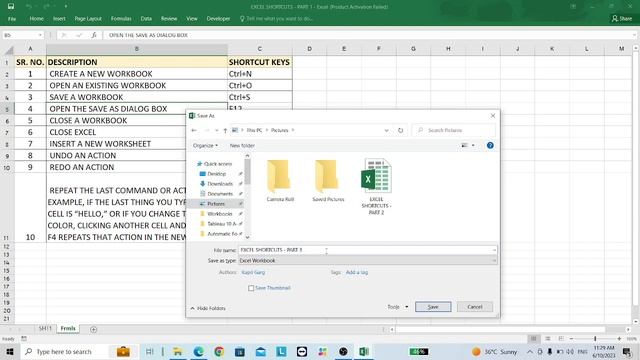Screen dimensions: 640x360
Task: Switch to Normal view in status bar
Action: [x=533, y=339]
